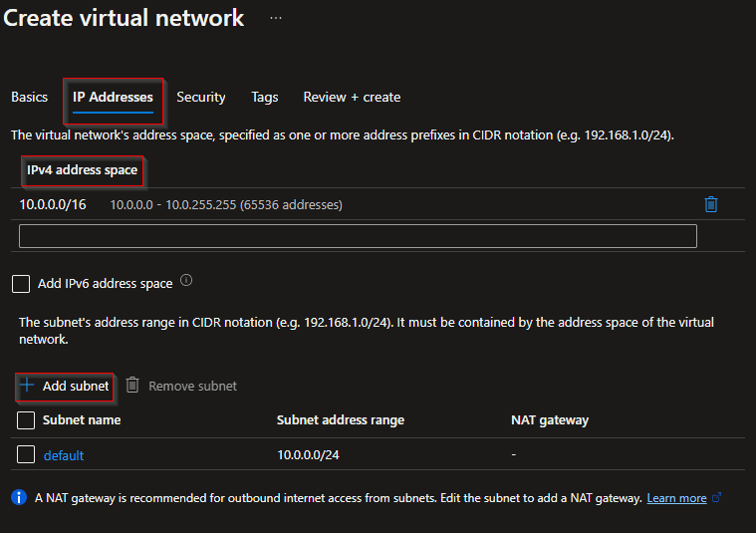Delete the 10.0.0.0/16 address space via trash icon

710,204
